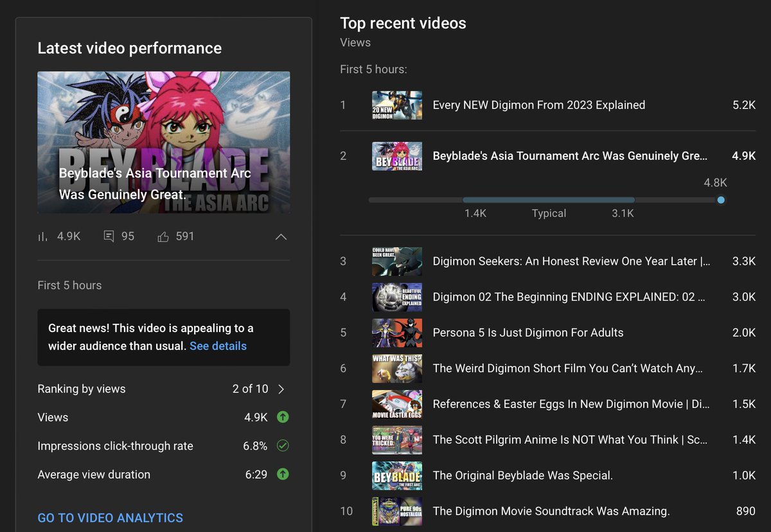This screenshot has width=771, height=532.
Task: Open 'The Weird Digimon Short Film' title
Action: click(568, 369)
